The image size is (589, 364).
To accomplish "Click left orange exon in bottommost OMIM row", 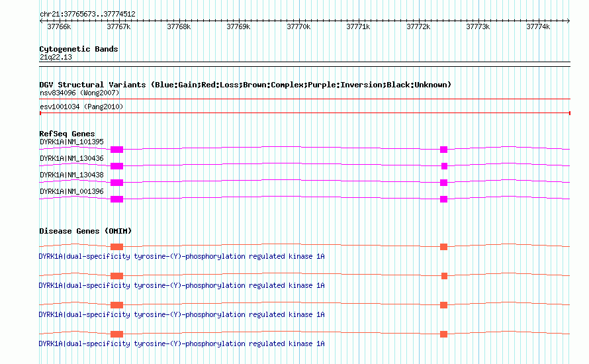I will (117, 334).
